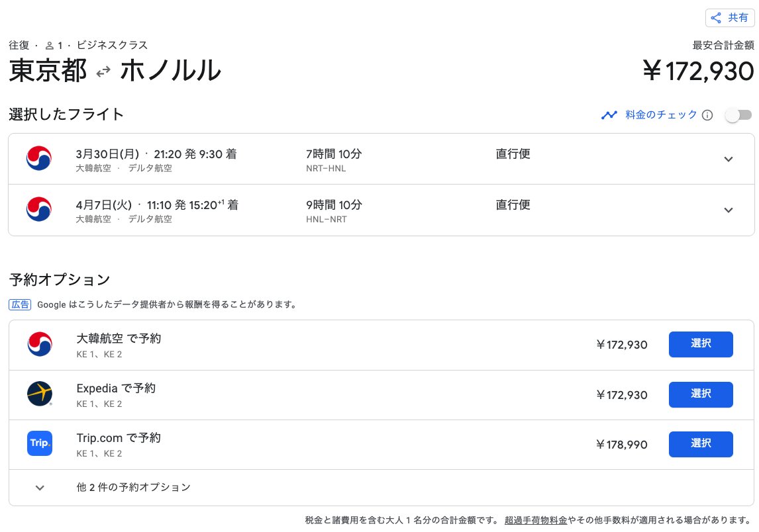Click the ビジネスクラス cabin class text

click(113, 46)
